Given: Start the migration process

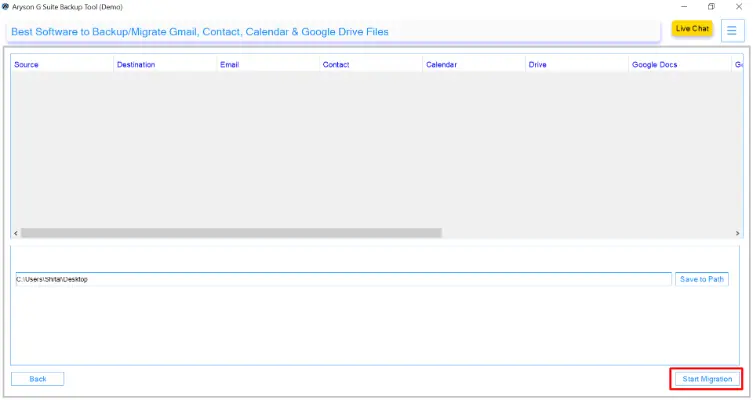Looking at the screenshot, I should tap(706, 379).
